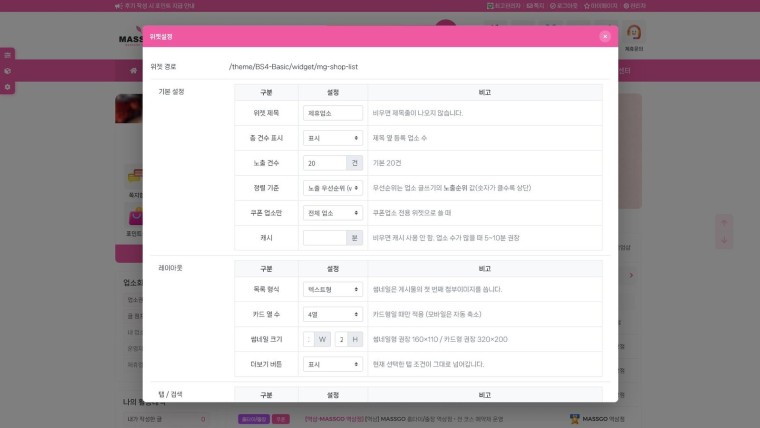The width and height of the screenshot is (760, 428).
Task: Click the MASSGO listing title link at bottom
Action: [x=404, y=419]
